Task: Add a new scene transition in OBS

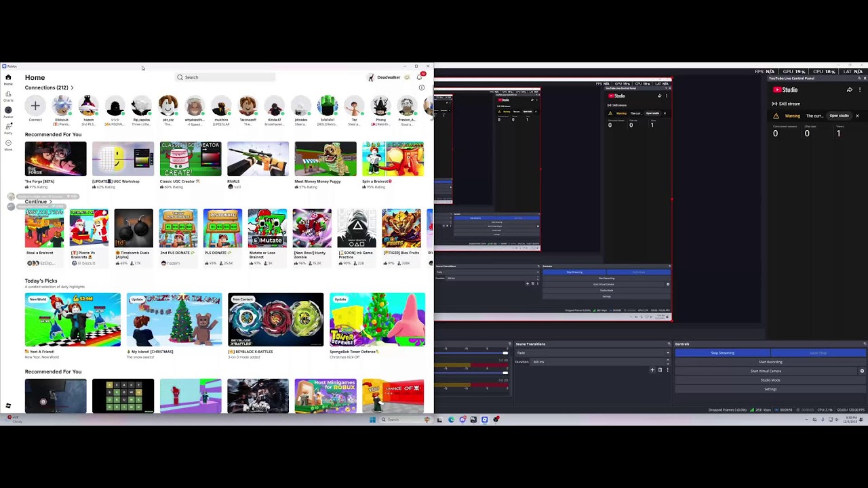Action: pyautogui.click(x=652, y=370)
